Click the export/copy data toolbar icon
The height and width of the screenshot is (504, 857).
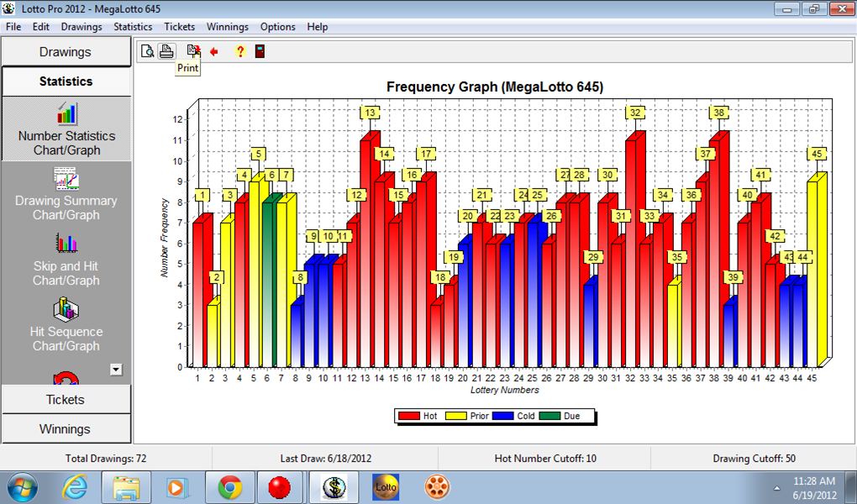pos(193,51)
